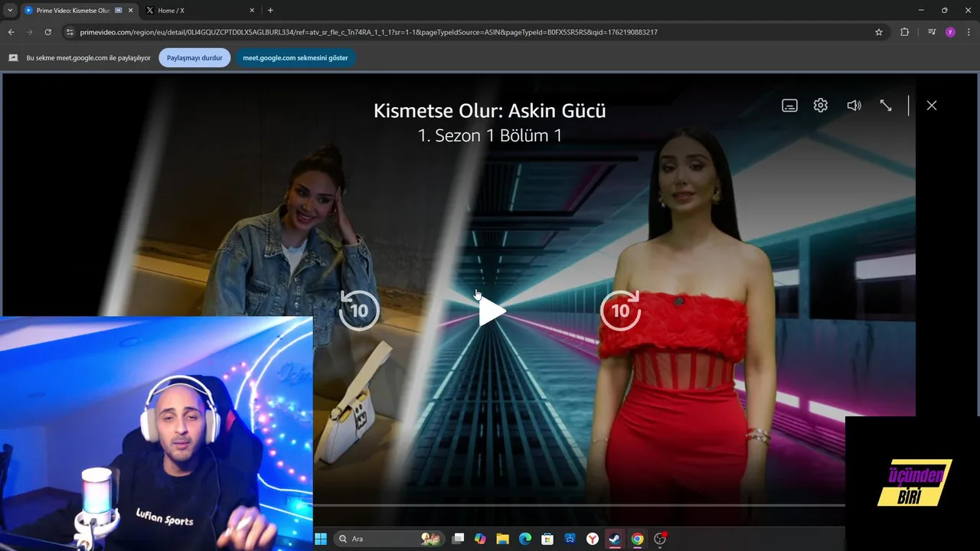The width and height of the screenshot is (980, 551).
Task: Open the subtitles and audio menu
Action: tap(789, 106)
